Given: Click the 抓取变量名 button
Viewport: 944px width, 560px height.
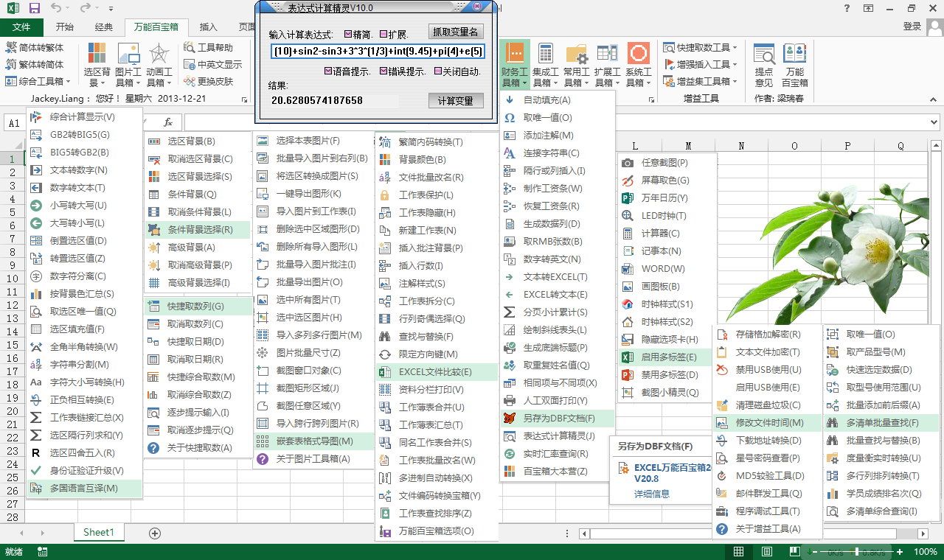Looking at the screenshot, I should click(x=456, y=32).
